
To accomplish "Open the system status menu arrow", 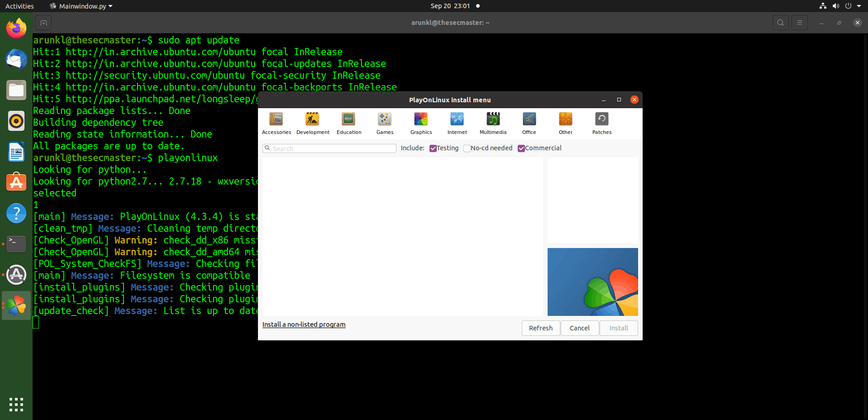I will click(858, 6).
